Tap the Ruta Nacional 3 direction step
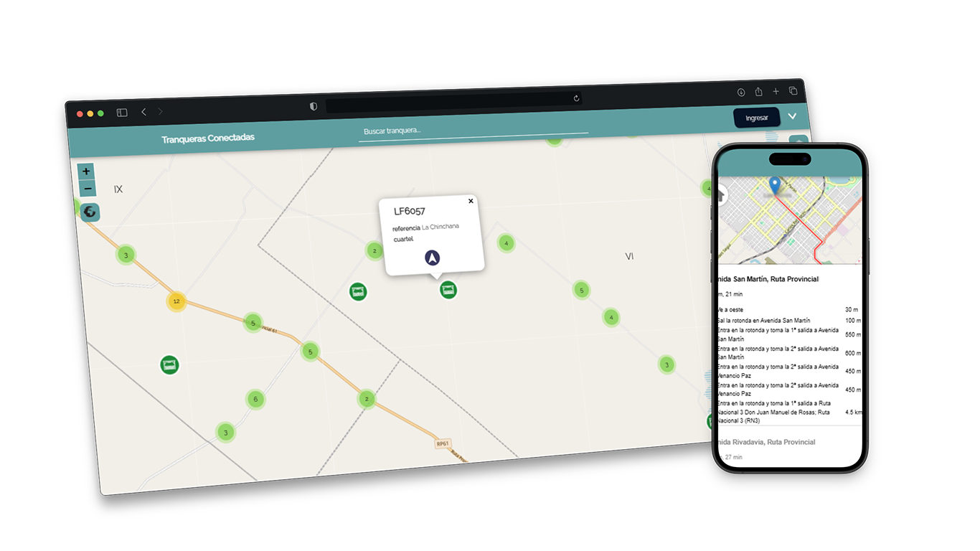The height and width of the screenshot is (551, 980). tap(775, 412)
